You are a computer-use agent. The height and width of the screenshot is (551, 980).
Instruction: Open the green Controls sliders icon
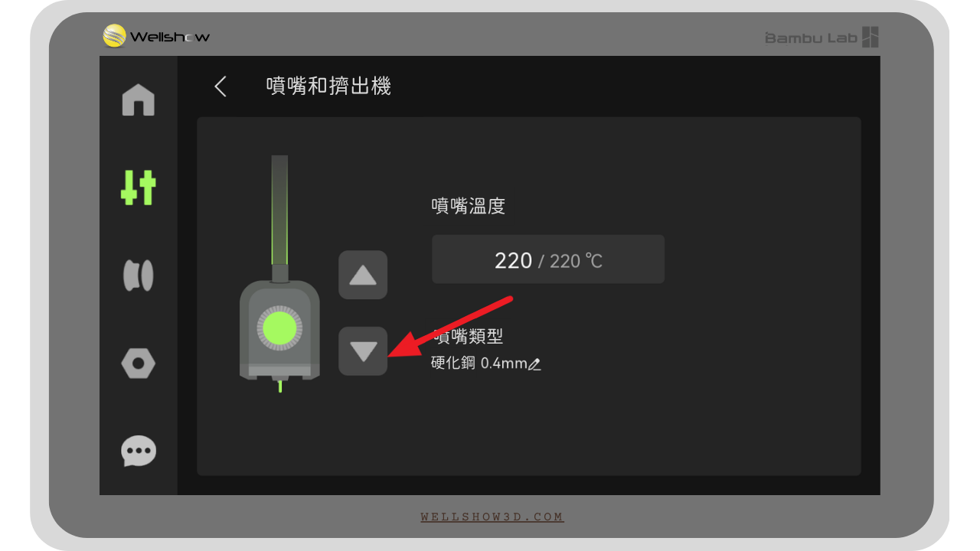point(139,187)
